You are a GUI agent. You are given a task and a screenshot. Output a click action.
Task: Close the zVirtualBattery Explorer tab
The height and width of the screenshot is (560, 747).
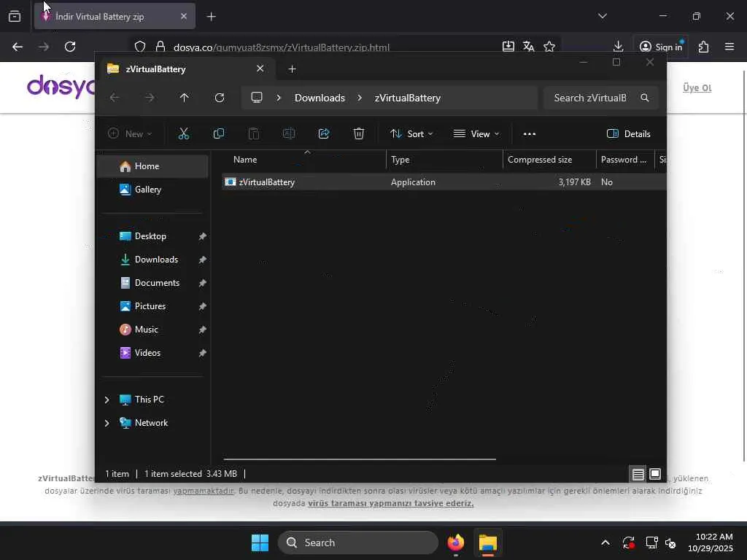(x=260, y=69)
